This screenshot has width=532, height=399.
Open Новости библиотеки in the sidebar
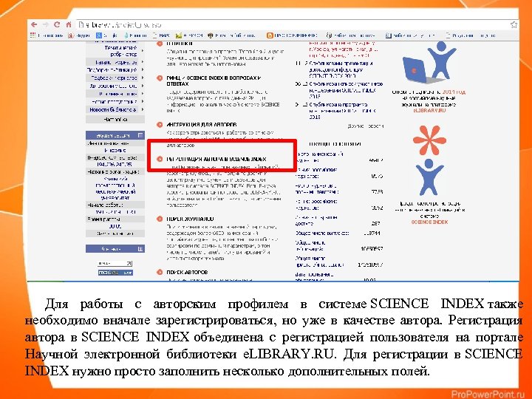pos(113,109)
